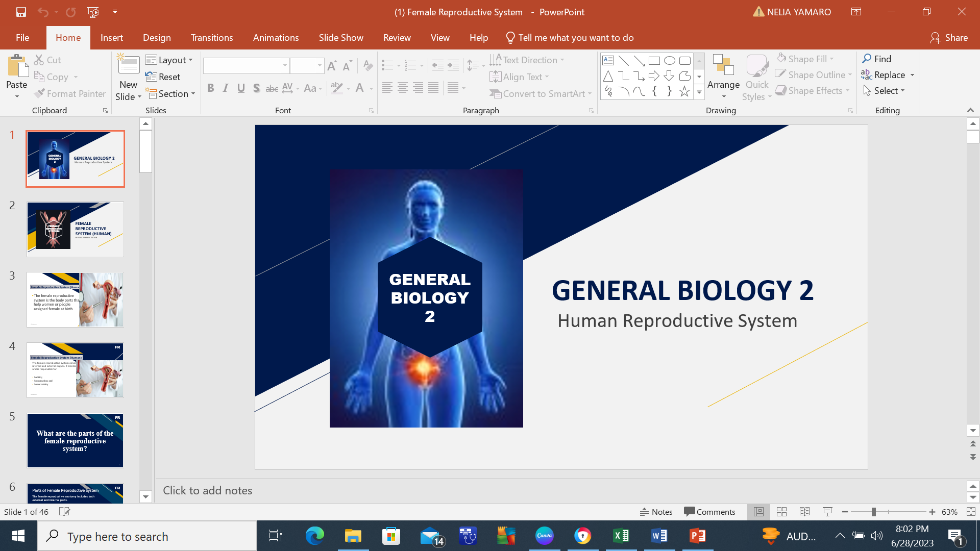Screen dimensions: 980x551
Task: Toggle Text Shadow formatting
Action: click(256, 88)
